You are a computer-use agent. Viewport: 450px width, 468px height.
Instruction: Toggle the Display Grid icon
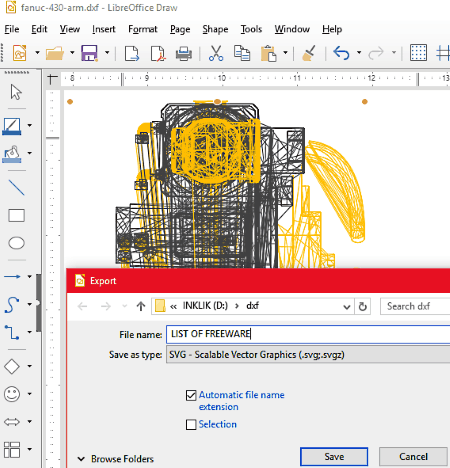pyautogui.click(x=418, y=53)
